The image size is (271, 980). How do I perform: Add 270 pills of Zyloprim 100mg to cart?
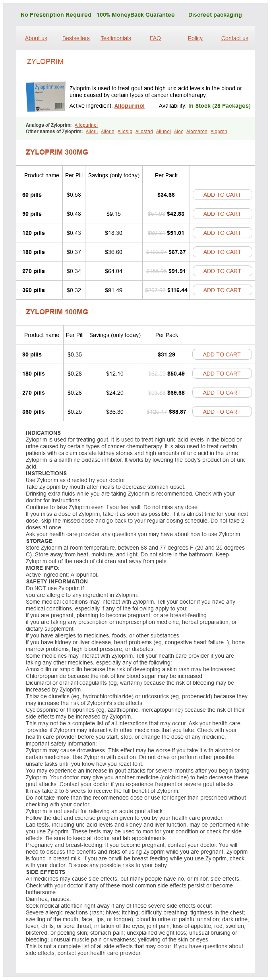(222, 393)
